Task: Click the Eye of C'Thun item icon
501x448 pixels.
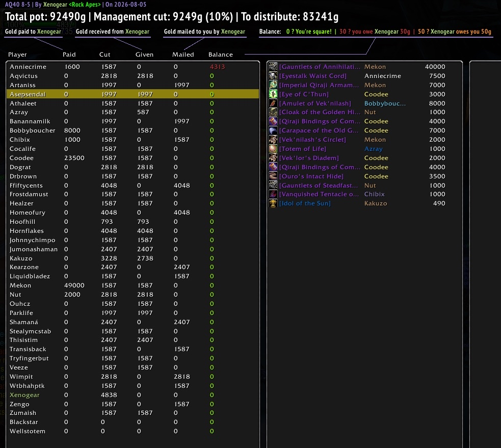Action: (273, 94)
